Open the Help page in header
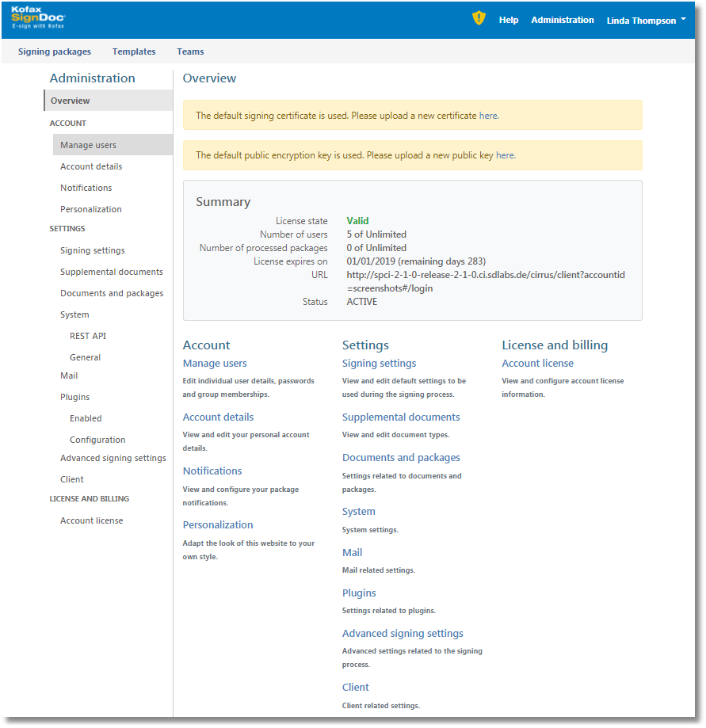This screenshot has width=706, height=728. (509, 20)
